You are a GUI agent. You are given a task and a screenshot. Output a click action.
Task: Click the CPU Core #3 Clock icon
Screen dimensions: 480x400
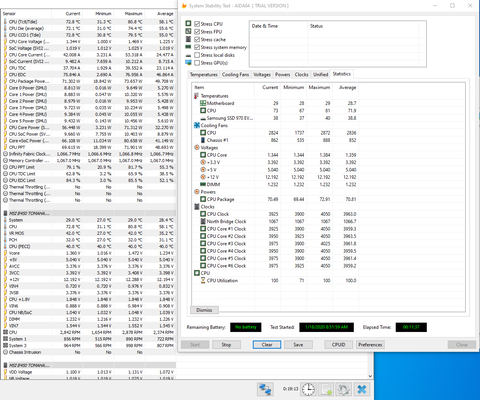click(203, 244)
